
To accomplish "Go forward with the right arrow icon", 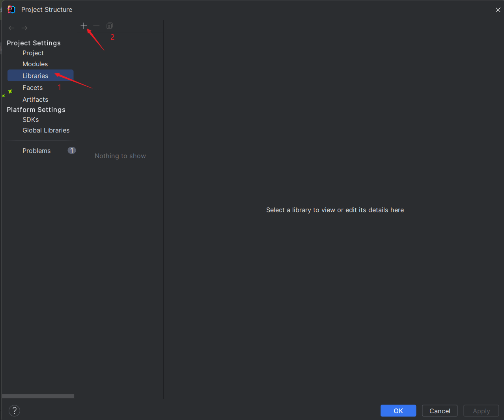I will [x=24, y=28].
